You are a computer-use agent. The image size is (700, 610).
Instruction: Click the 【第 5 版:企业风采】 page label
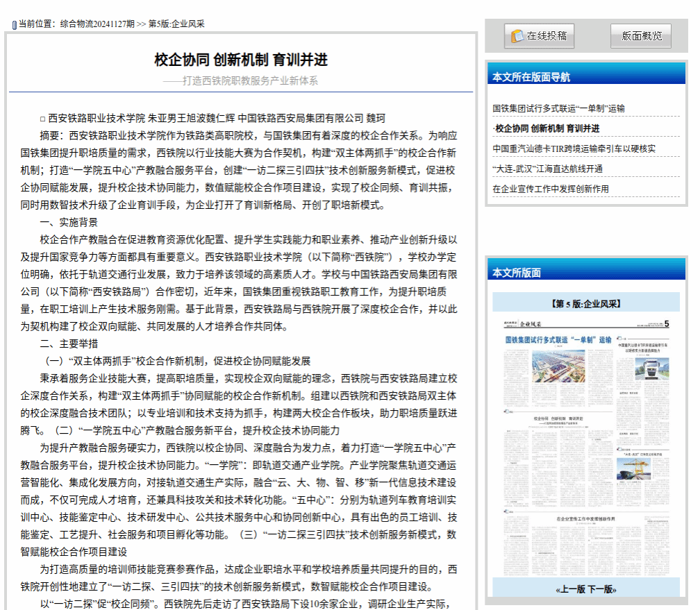pos(585,303)
